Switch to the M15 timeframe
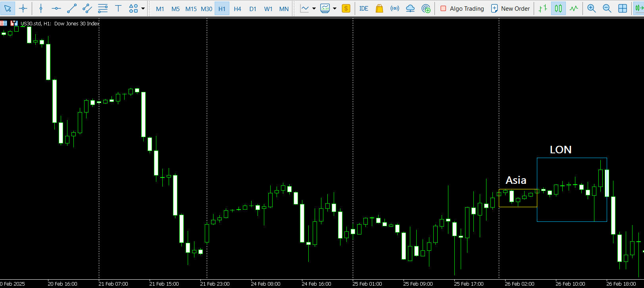 click(x=191, y=8)
